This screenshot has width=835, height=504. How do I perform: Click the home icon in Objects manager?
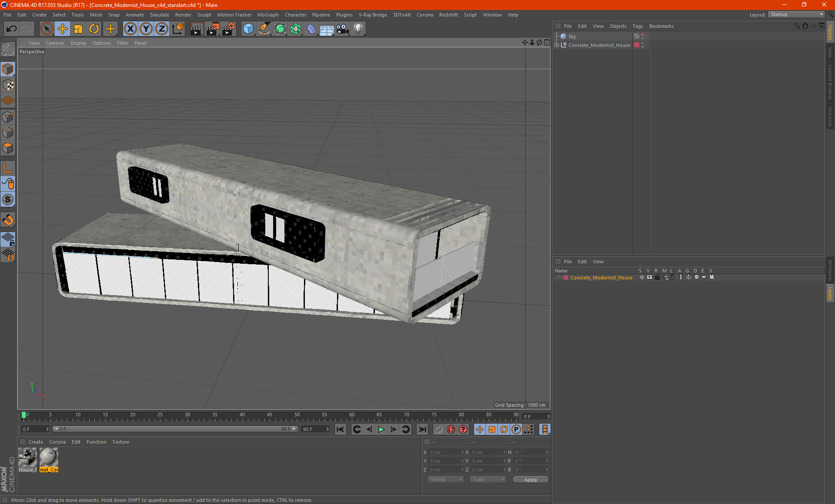805,26
